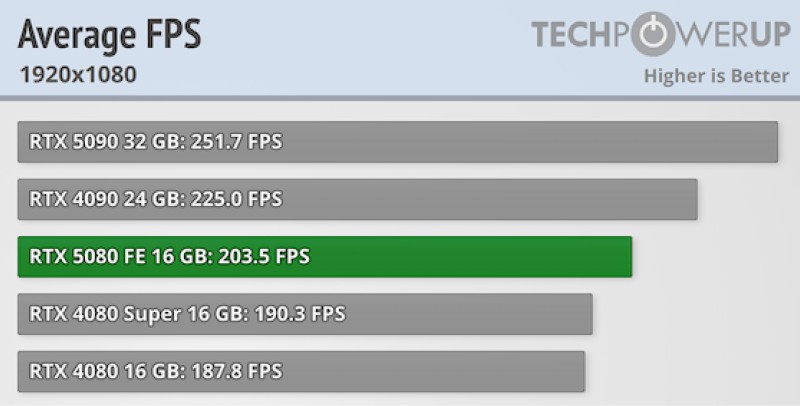800x406 pixels.
Task: Click the TechPowerUp power button logo icon
Action: pos(653,34)
